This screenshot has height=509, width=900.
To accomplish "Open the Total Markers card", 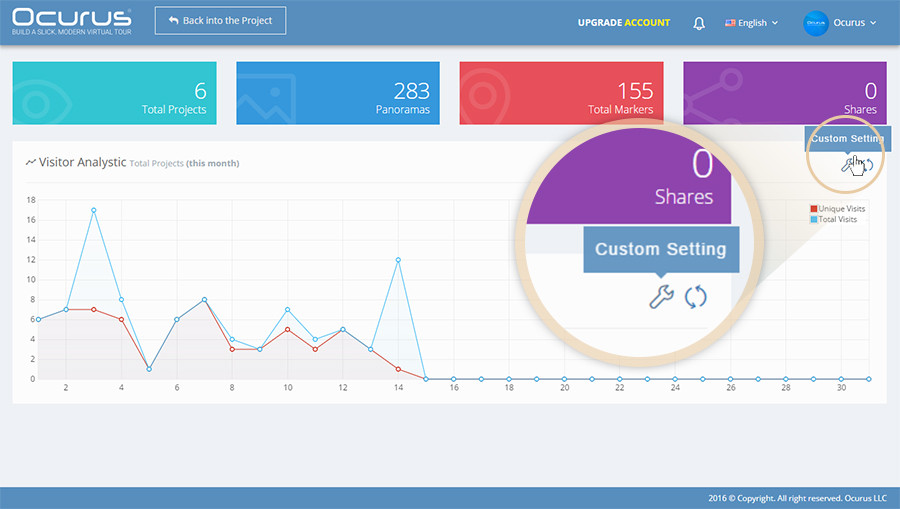I will tap(561, 93).
